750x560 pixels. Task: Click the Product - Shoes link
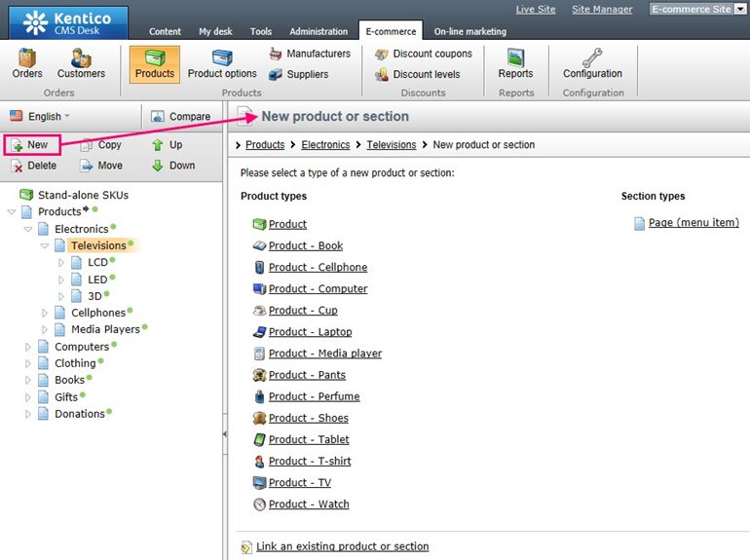click(x=309, y=418)
